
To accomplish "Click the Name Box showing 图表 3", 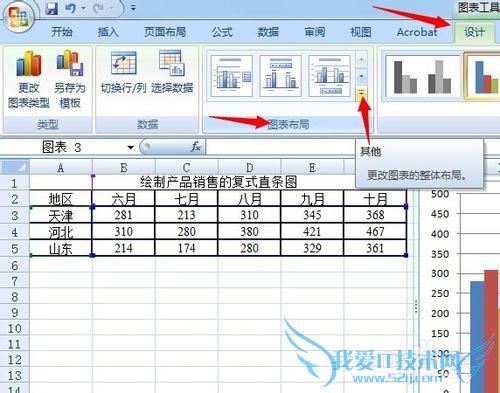I will [62, 147].
